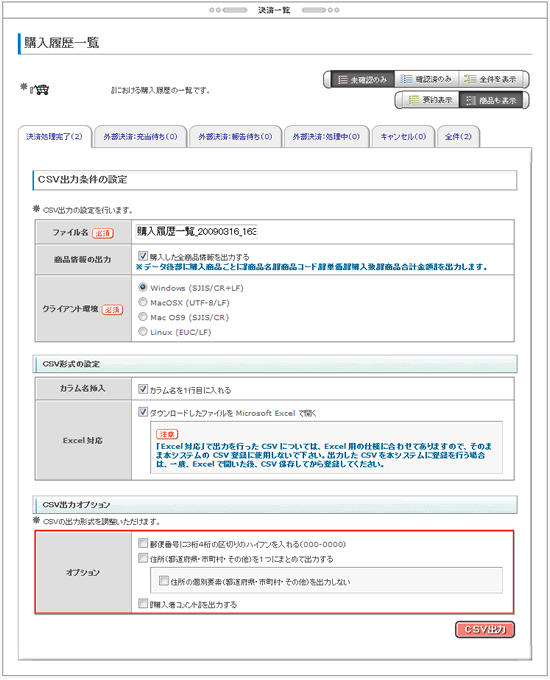
Task: Enable the postal code hyphen option checkbox
Action: pos(143,543)
